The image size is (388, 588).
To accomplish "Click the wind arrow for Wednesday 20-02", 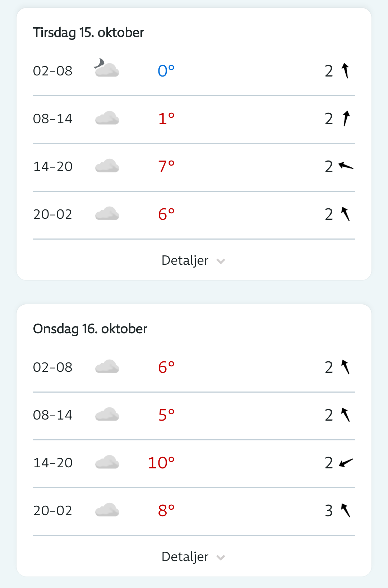I will coord(345,510).
